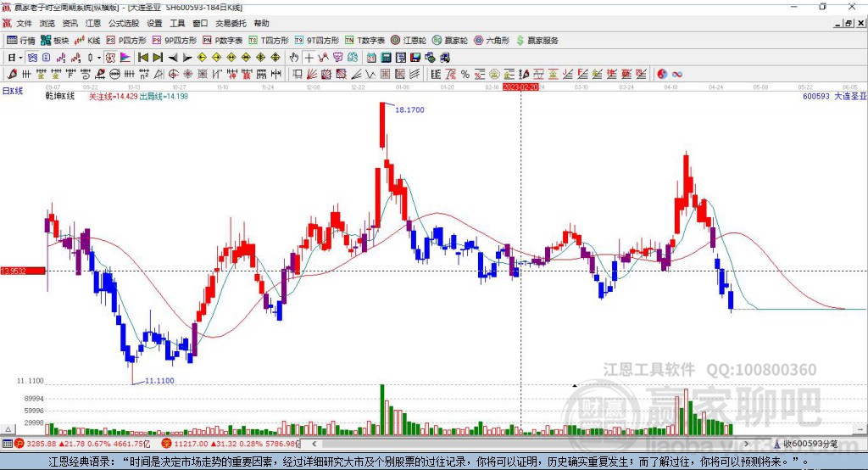Open the 9T四方形 tool
Viewport: 868px width, 470px height.
point(317,41)
